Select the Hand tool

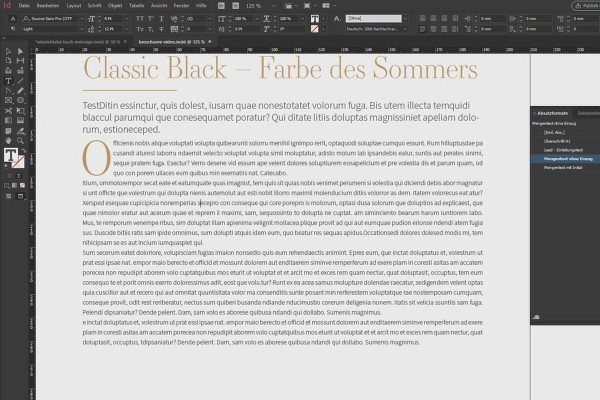pos(8,140)
